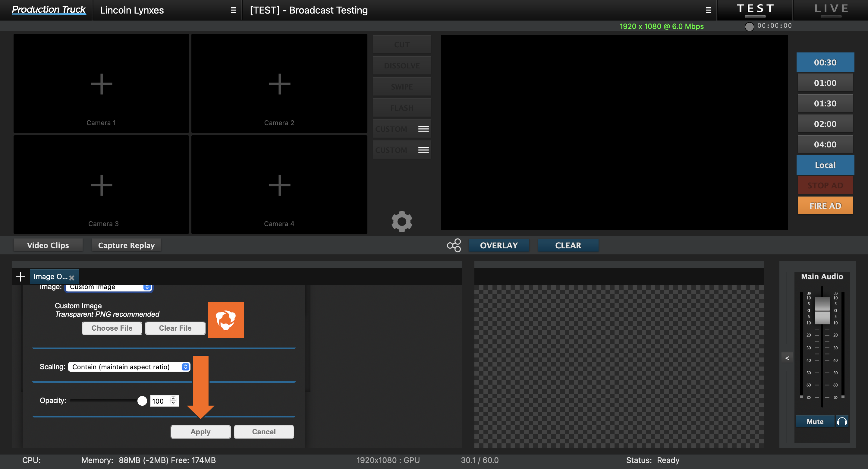This screenshot has height=469, width=868.
Task: Select the 01:00 ad duration
Action: [825, 83]
